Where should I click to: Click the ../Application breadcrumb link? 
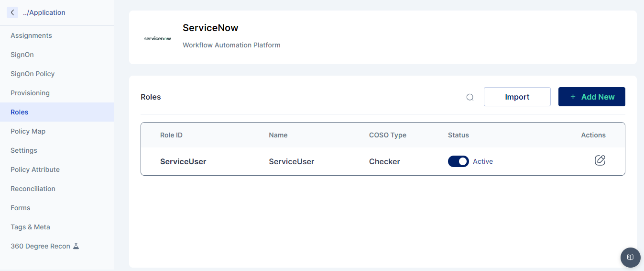pyautogui.click(x=44, y=12)
